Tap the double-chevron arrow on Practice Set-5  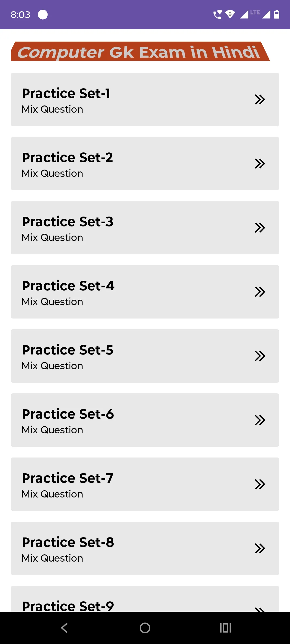[260, 356]
